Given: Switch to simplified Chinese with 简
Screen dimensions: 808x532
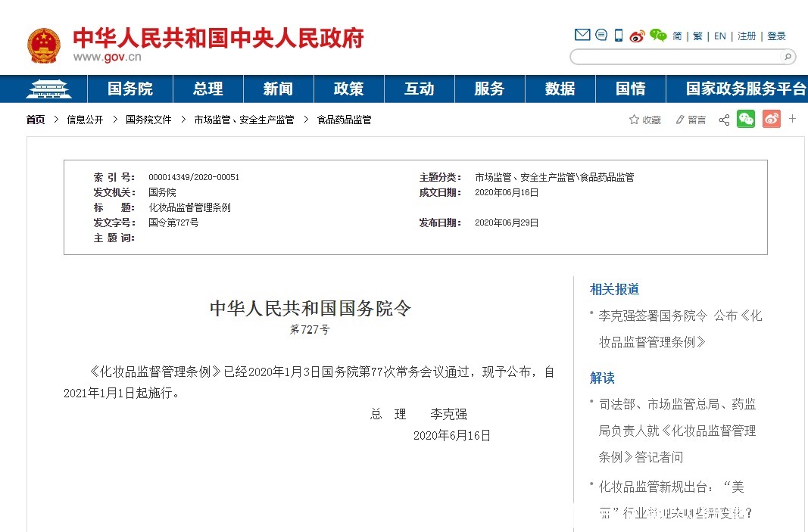Looking at the screenshot, I should click(677, 36).
